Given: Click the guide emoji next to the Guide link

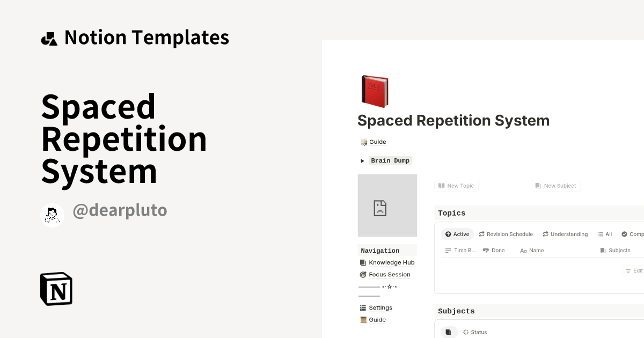Looking at the screenshot, I should pyautogui.click(x=363, y=142).
